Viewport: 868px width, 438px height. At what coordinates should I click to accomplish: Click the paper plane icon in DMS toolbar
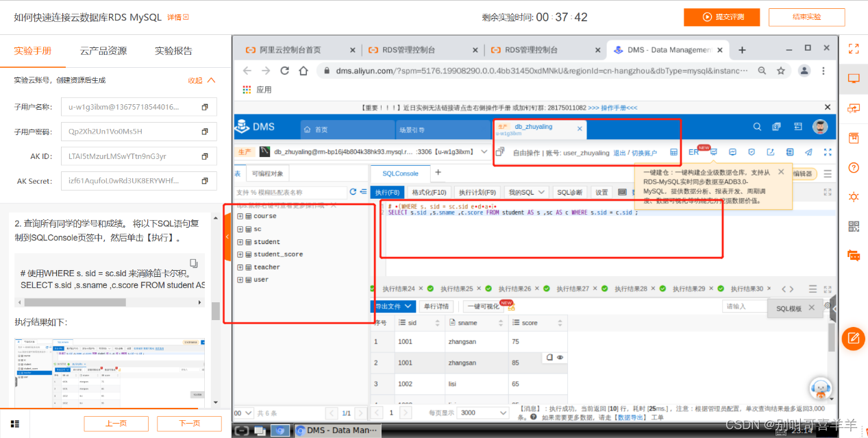pyautogui.click(x=808, y=152)
